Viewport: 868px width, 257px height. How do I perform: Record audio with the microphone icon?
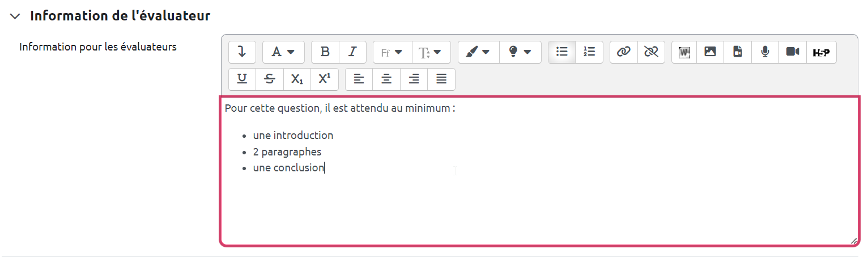point(765,52)
